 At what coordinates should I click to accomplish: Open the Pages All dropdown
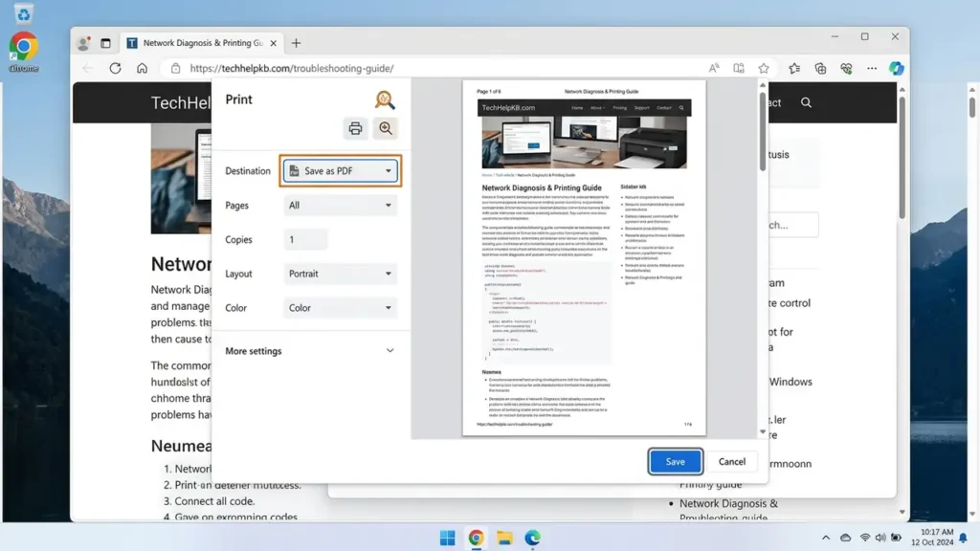point(340,205)
